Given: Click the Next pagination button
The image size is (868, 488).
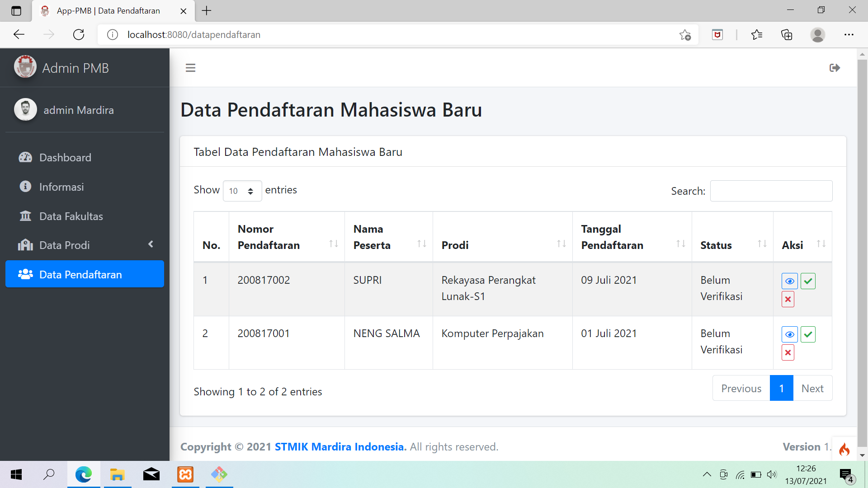Looking at the screenshot, I should tap(812, 388).
